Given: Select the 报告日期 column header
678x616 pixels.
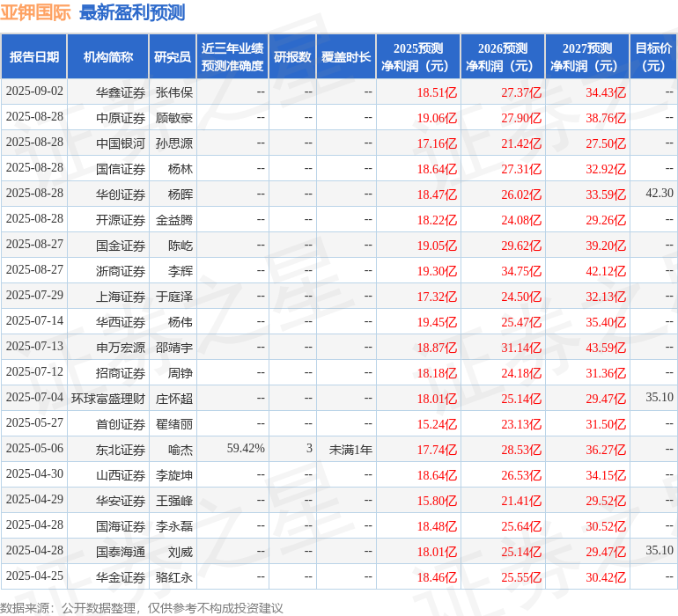Looking at the screenshot, I should (x=34, y=56).
